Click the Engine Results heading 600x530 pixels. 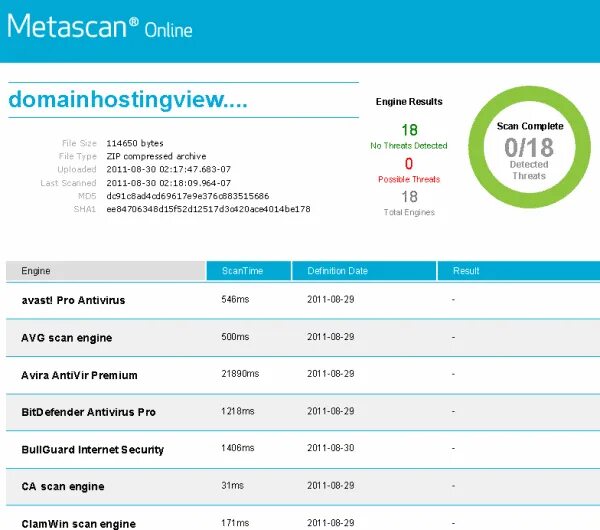tap(409, 101)
